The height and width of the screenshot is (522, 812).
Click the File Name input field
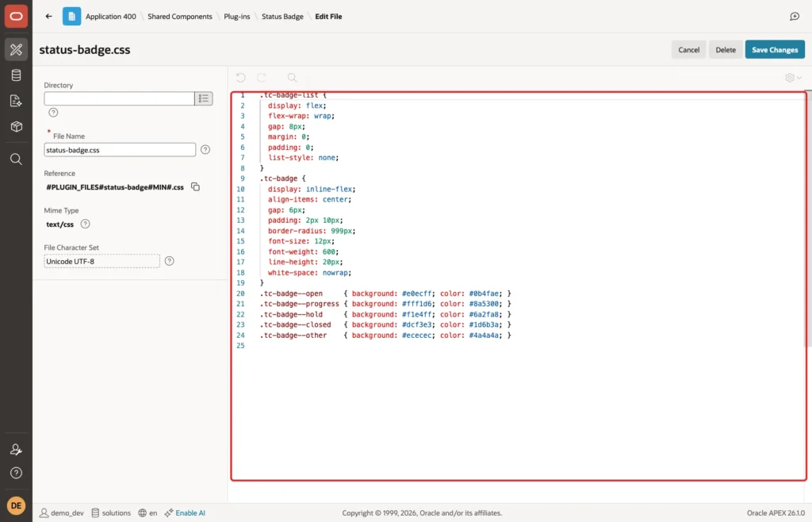pyautogui.click(x=120, y=150)
